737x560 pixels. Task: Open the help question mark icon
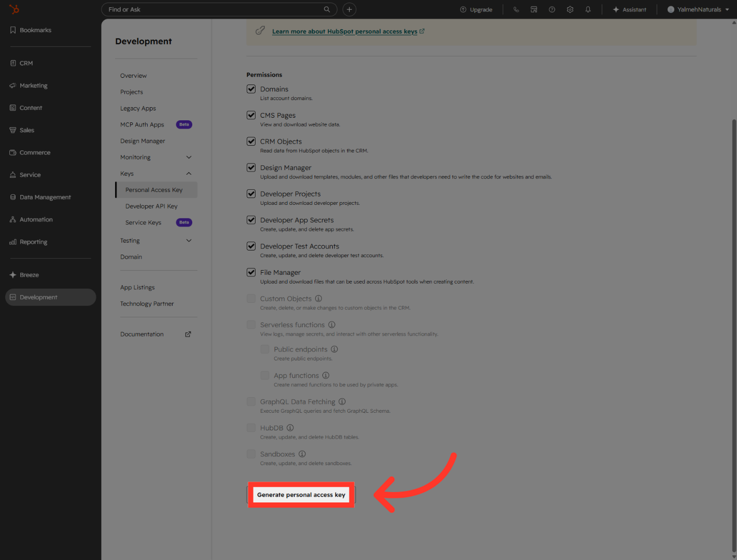552,9
